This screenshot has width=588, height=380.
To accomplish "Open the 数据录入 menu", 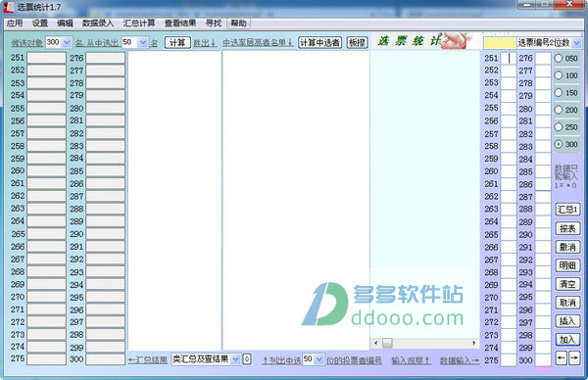I will 98,24.
